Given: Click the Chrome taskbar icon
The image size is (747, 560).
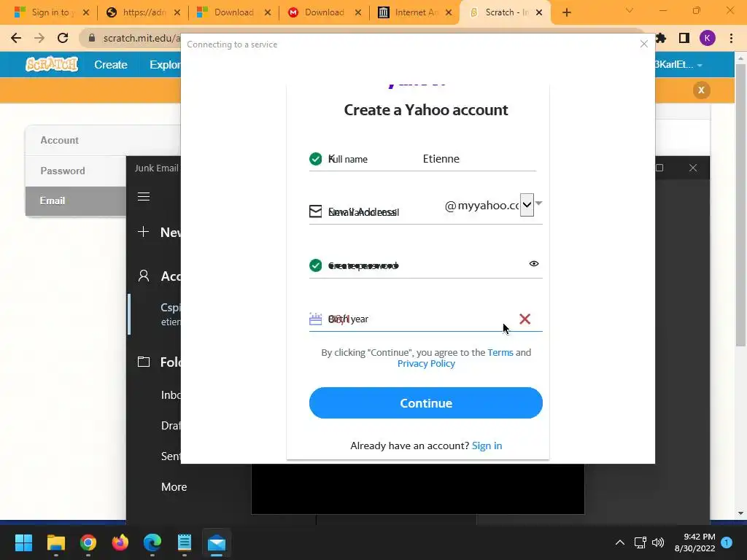Looking at the screenshot, I should 88,542.
